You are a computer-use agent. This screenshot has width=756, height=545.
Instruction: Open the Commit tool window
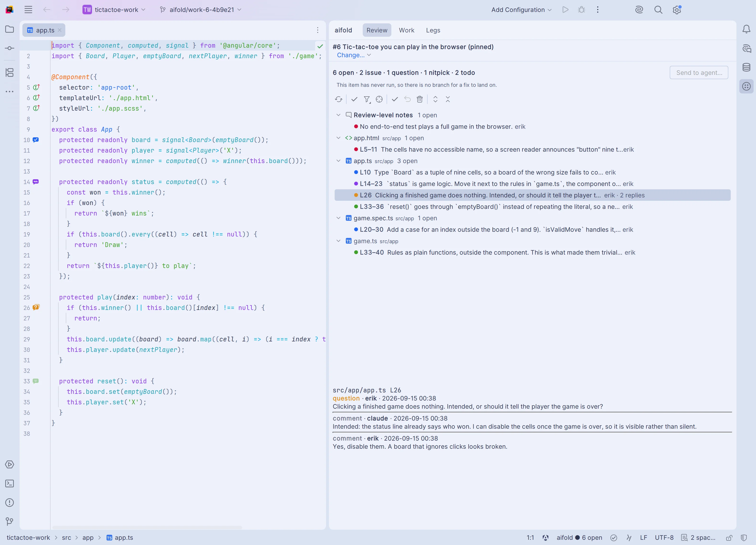[10, 48]
